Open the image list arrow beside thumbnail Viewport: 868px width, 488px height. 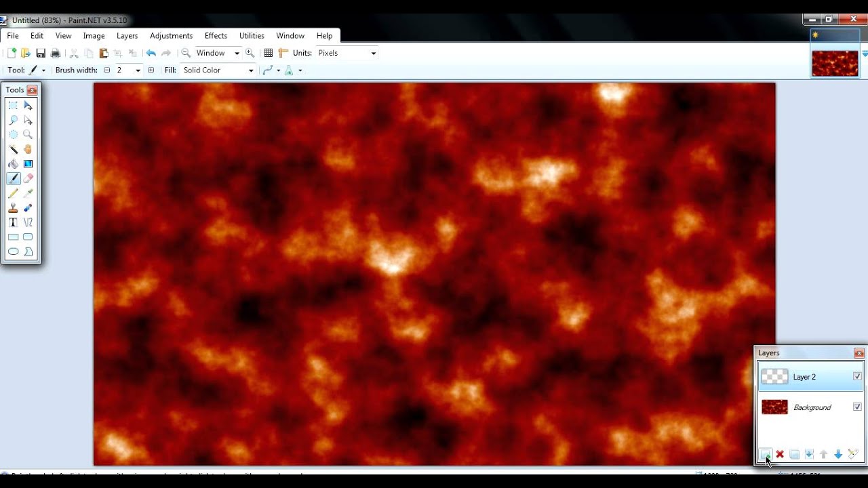coord(865,54)
